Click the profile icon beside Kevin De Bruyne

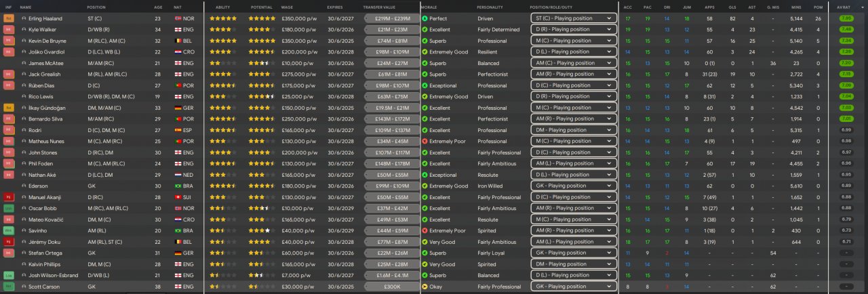coord(24,41)
